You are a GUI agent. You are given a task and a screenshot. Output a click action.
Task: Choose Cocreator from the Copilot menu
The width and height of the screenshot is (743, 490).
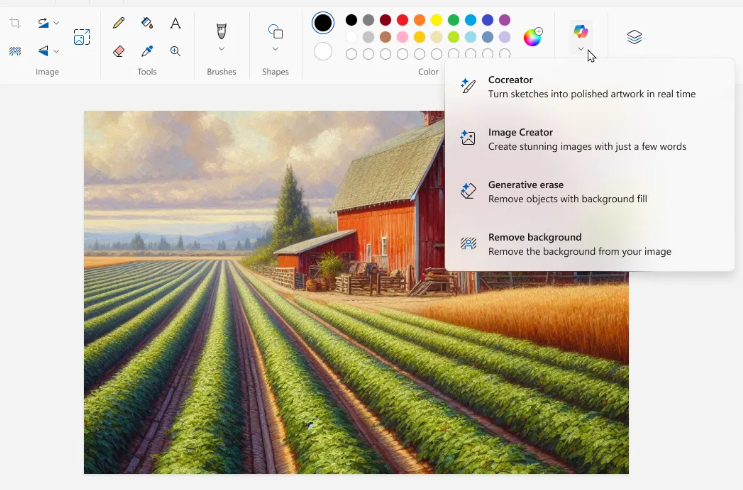click(589, 87)
